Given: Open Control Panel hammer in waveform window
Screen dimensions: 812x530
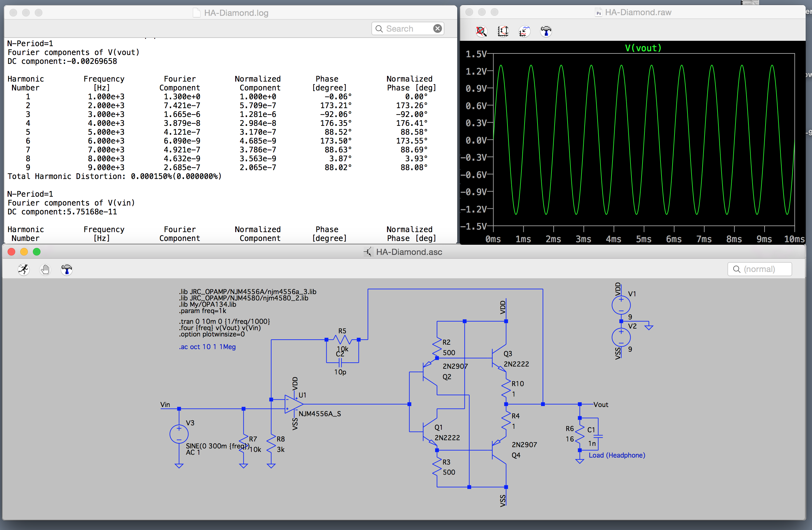Looking at the screenshot, I should (x=546, y=31).
